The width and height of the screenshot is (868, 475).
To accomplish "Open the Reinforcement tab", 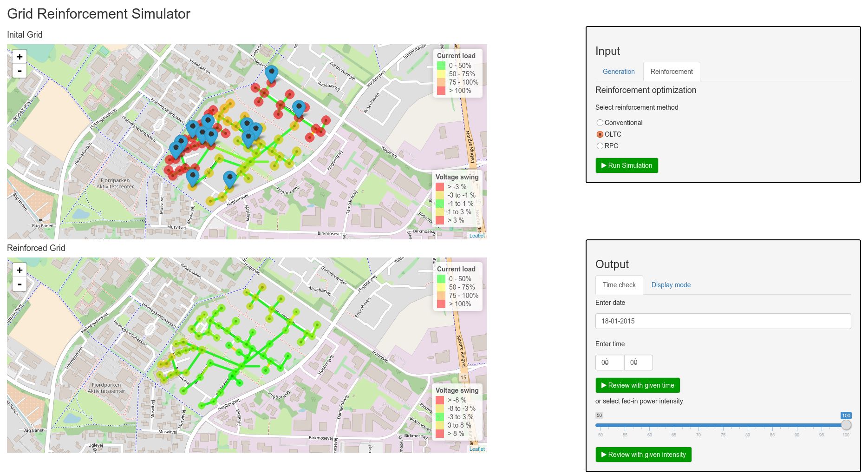I will point(672,72).
